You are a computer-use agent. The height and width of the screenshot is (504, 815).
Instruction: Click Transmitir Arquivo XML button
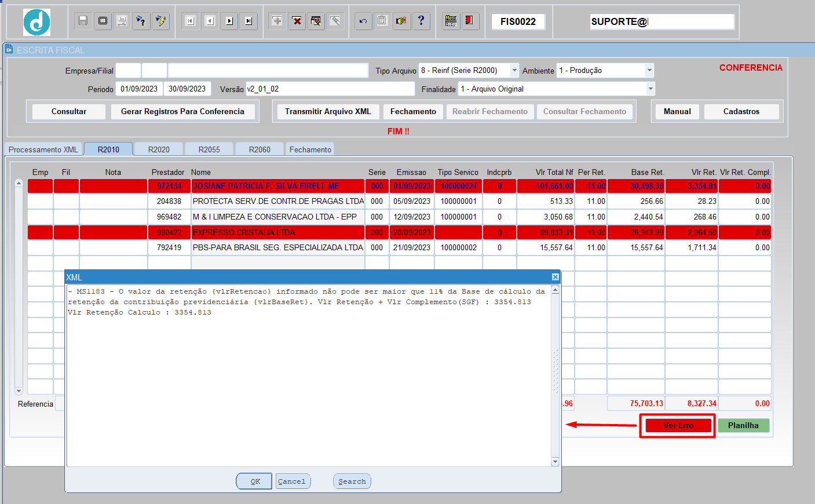[x=328, y=111]
